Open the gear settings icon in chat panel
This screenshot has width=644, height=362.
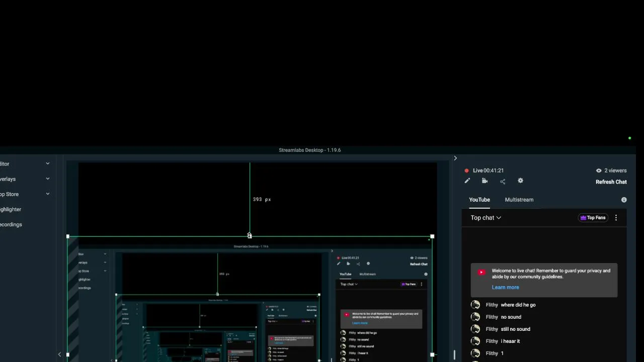click(x=521, y=181)
